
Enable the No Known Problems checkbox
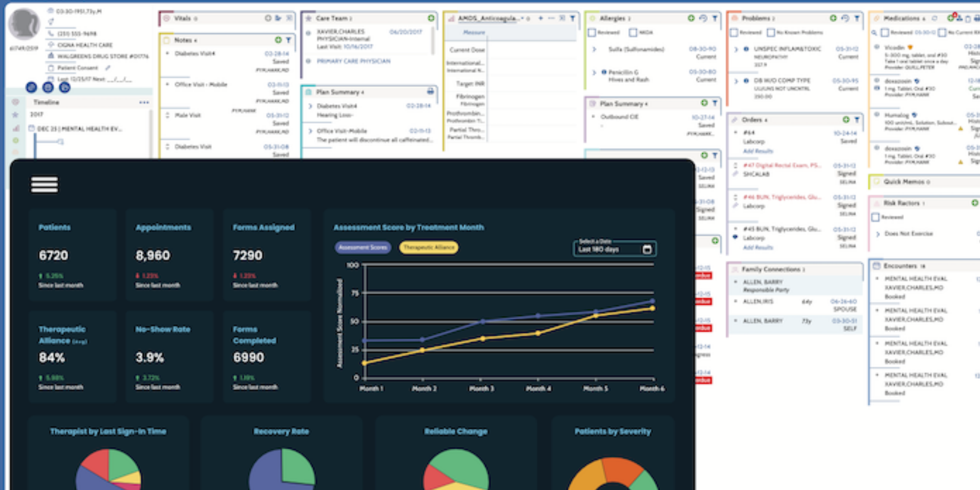tap(772, 33)
